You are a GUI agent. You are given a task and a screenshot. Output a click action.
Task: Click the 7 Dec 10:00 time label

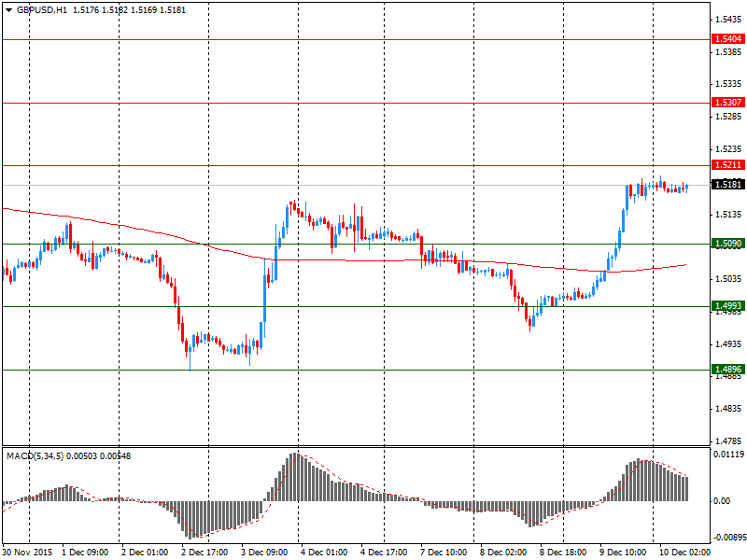[443, 553]
